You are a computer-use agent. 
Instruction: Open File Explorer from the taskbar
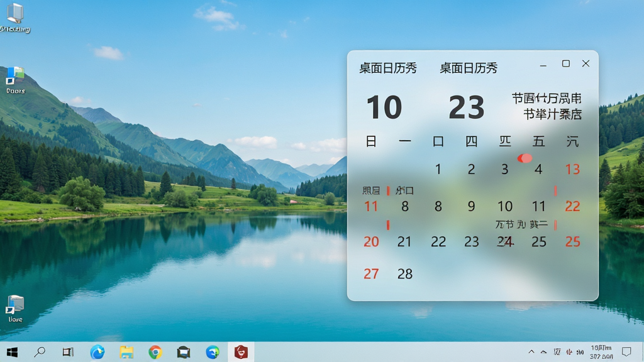[x=126, y=352]
